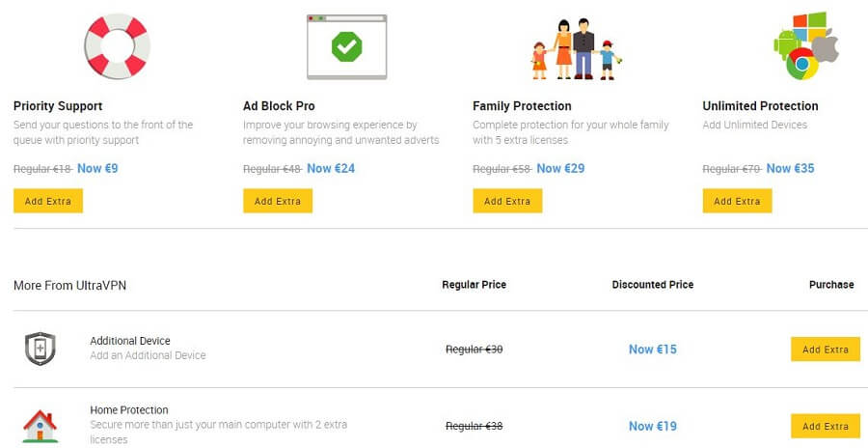Click the Home Protection house icon
868x448 pixels.
pyautogui.click(x=40, y=427)
